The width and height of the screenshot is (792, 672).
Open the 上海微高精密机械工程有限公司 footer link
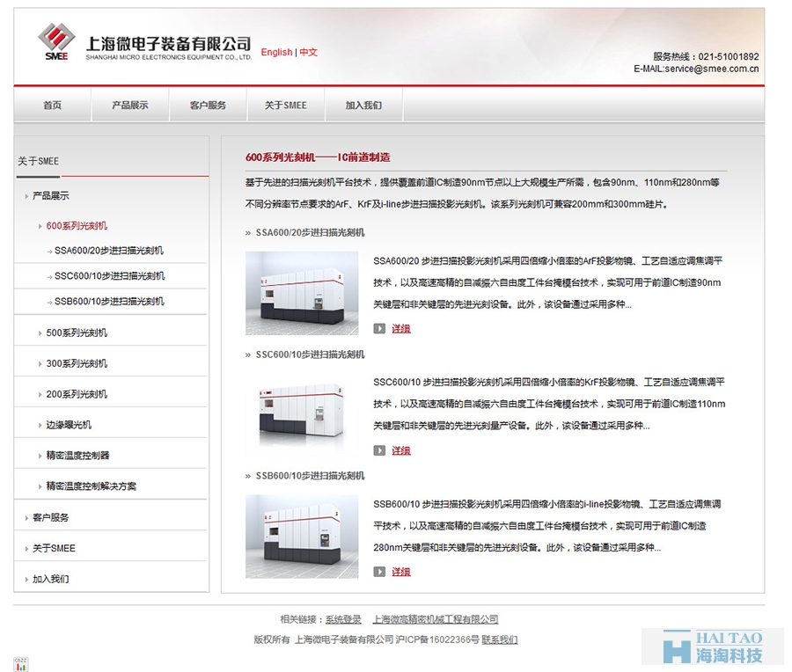click(436, 619)
